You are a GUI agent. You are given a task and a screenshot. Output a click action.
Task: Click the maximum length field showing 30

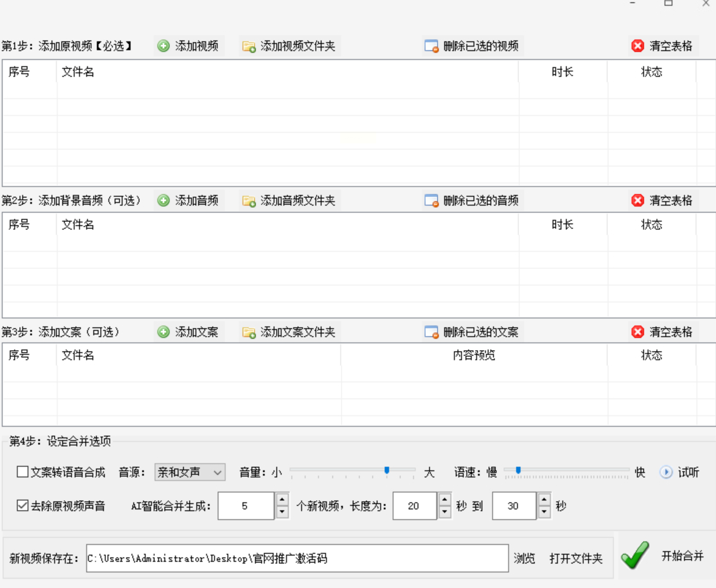click(514, 506)
